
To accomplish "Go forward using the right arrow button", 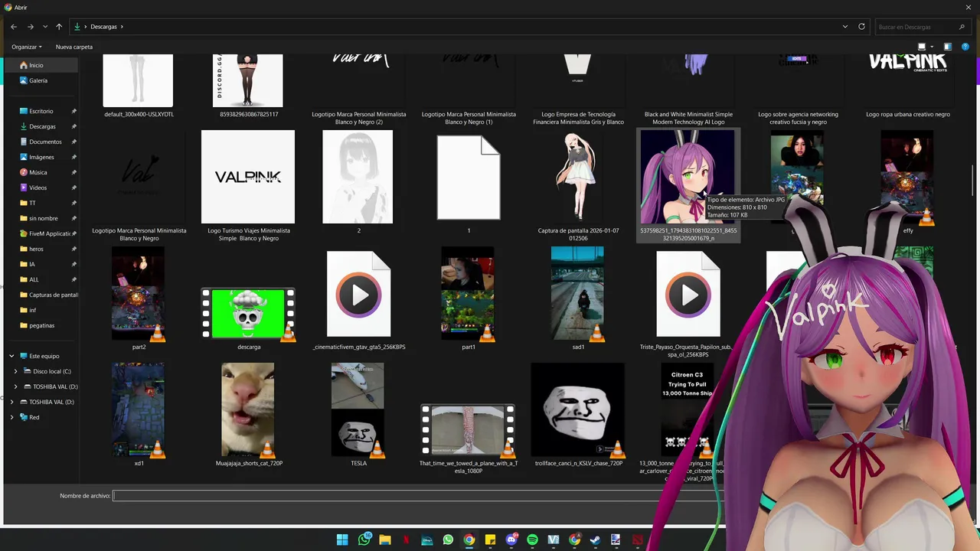I will tap(30, 27).
